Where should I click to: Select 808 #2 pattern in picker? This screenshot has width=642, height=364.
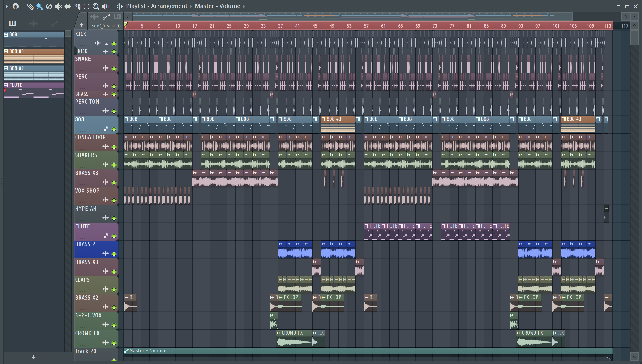[x=33, y=73]
